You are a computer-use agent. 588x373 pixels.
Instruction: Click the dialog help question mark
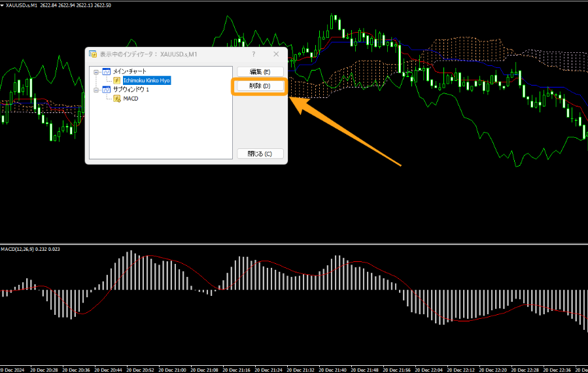[254, 54]
